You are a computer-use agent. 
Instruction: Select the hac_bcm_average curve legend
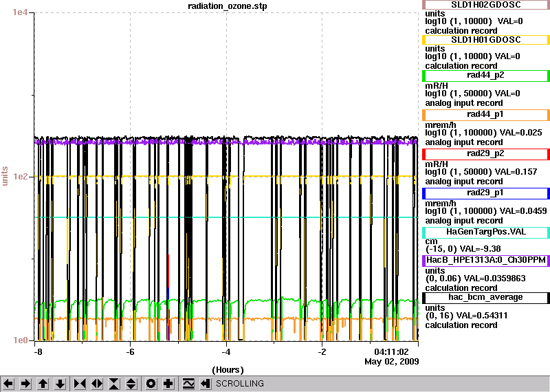point(486,297)
